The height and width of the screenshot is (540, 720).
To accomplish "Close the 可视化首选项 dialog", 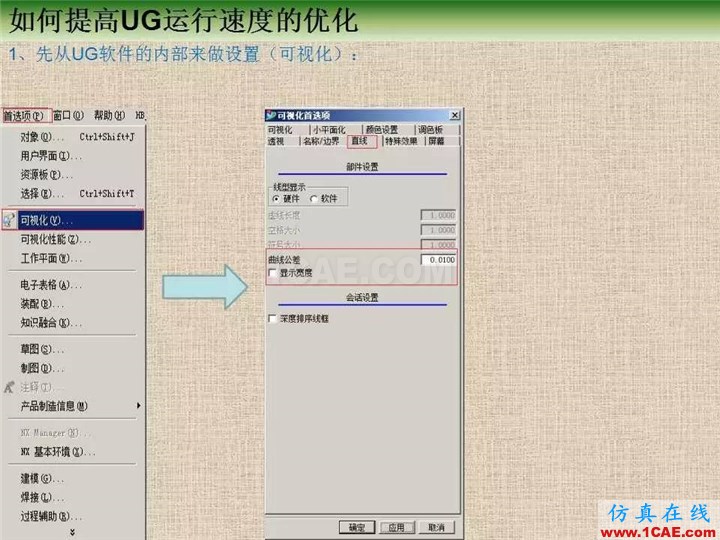I will point(454,115).
